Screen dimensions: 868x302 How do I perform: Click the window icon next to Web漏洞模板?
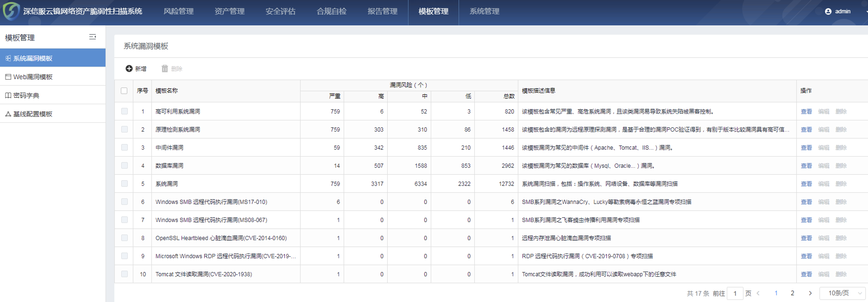click(8, 77)
